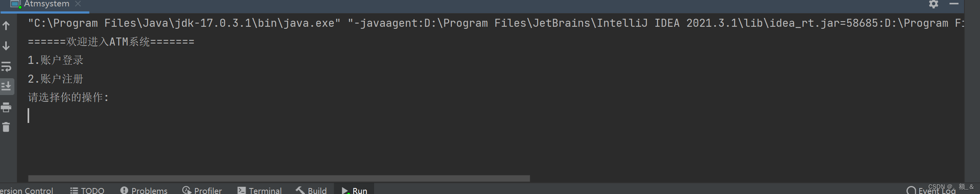Viewport: 980px width, 194px height.
Task: Open the TODO tool window
Action: 87,190
